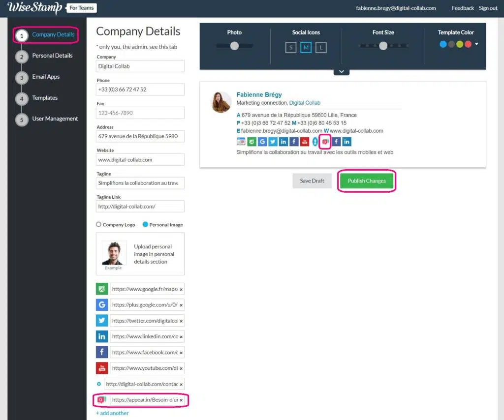504x420 pixels.
Task: Select the Company Logo radio button
Action: (x=98, y=224)
